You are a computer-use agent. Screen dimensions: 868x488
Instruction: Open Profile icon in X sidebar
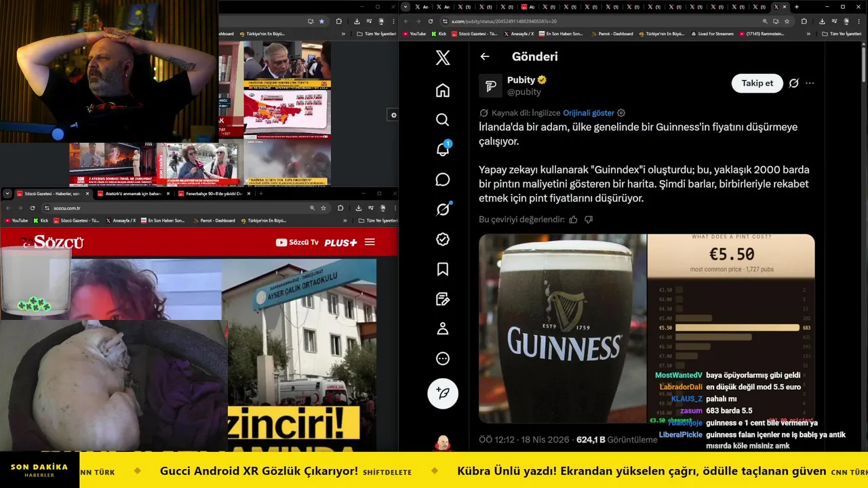(x=443, y=329)
